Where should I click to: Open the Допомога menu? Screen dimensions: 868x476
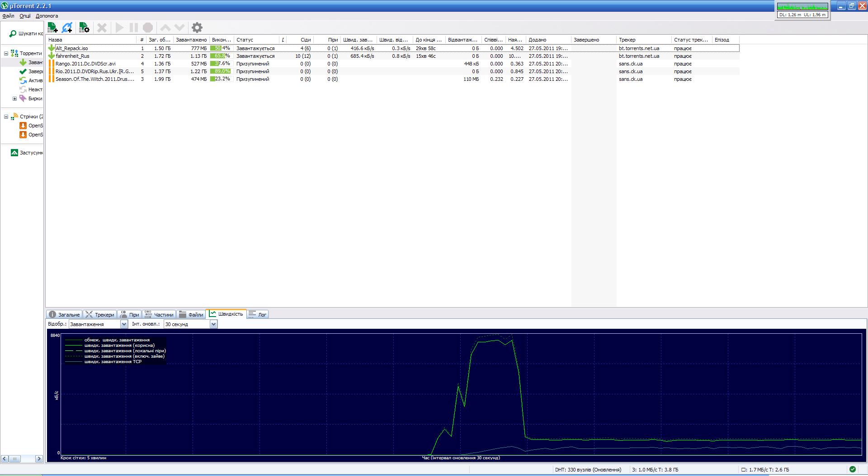pos(47,16)
